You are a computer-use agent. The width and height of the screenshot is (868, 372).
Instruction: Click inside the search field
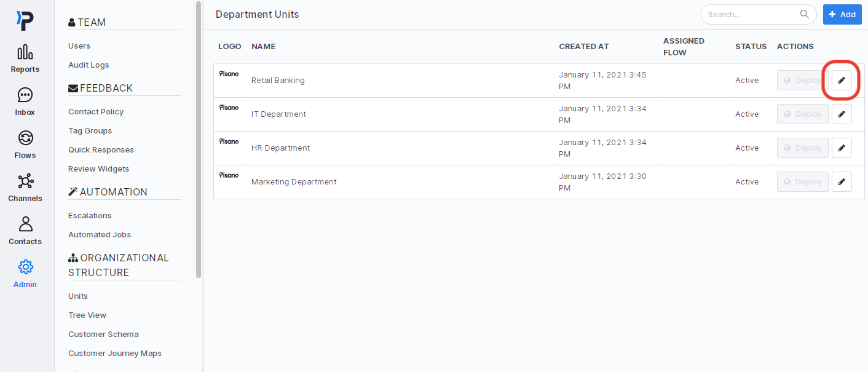tap(750, 14)
